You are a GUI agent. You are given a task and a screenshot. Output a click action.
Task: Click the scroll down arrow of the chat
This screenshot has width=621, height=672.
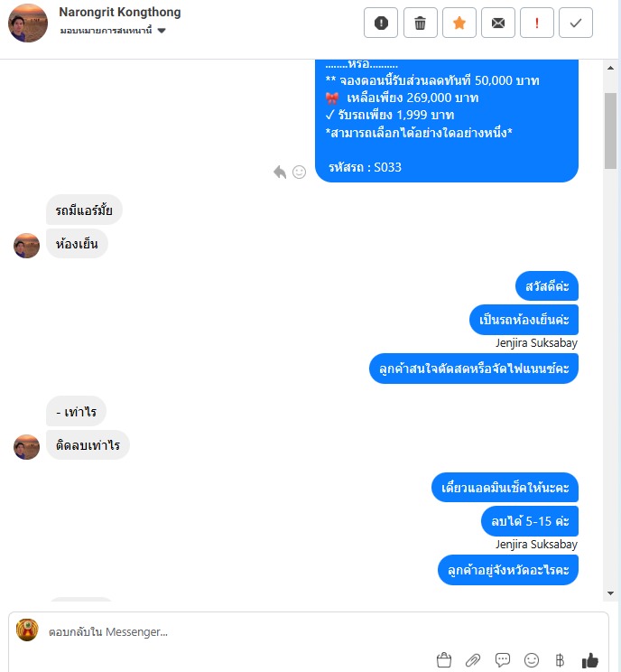[x=611, y=593]
